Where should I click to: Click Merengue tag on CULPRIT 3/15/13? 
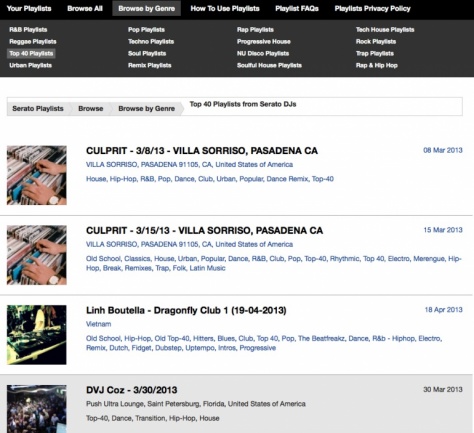click(429, 259)
